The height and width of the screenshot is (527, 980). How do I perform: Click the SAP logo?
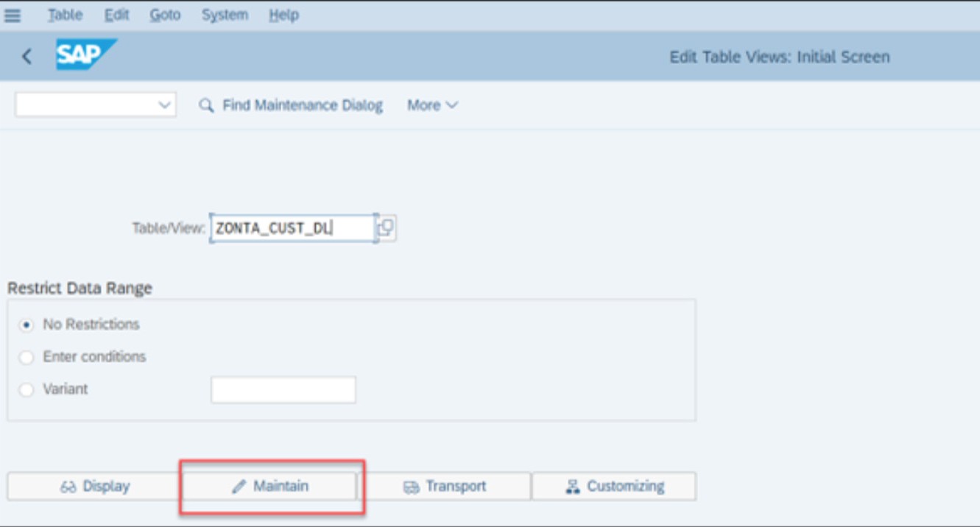pyautogui.click(x=86, y=55)
